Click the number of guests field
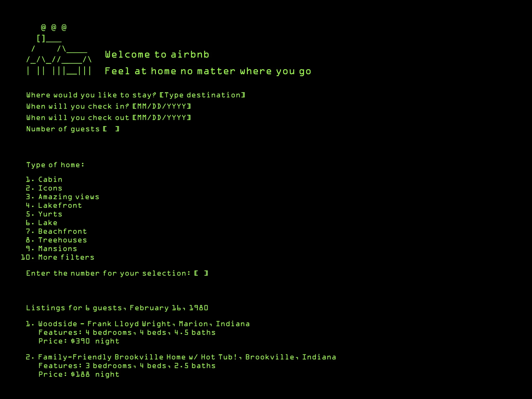Viewport: 532px width, 399px height. pos(111,129)
